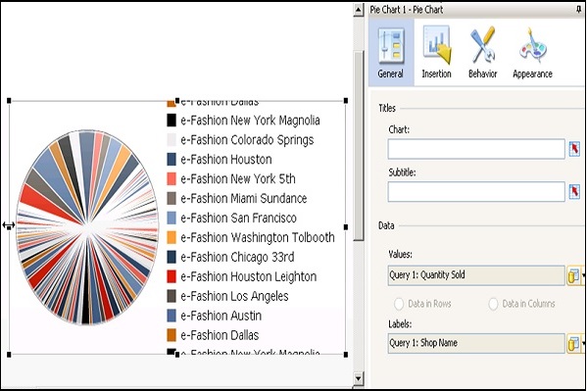Click the Subtitle input field
This screenshot has width=588, height=391.
[476, 191]
